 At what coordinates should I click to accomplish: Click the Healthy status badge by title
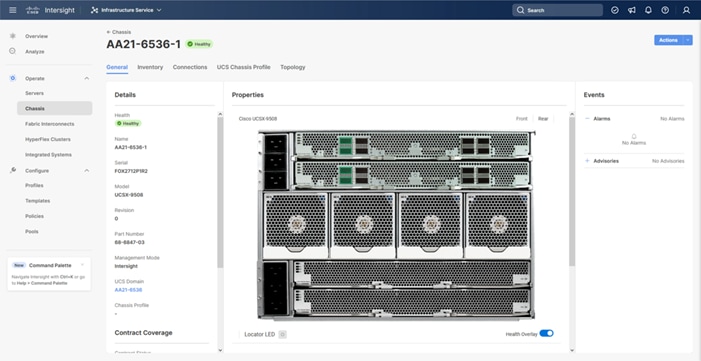tap(199, 44)
